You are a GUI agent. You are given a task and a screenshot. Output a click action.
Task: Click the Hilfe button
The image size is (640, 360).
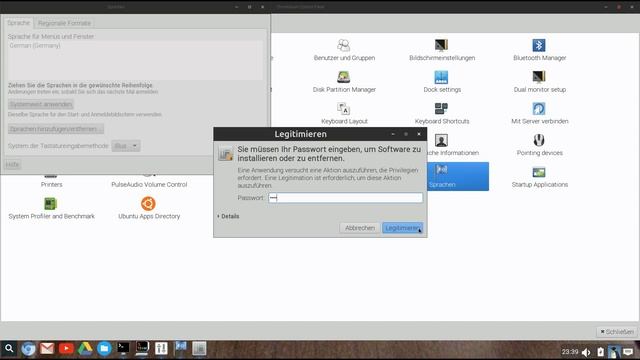(12, 164)
